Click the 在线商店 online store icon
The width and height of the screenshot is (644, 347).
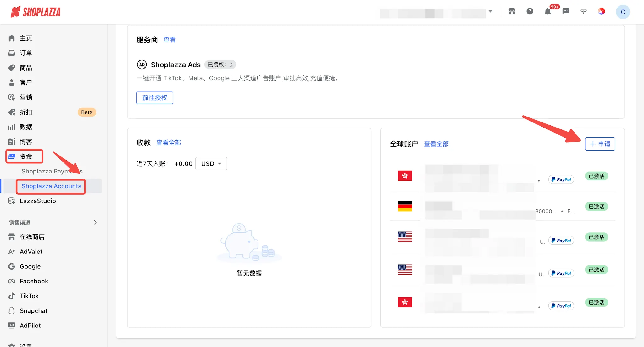click(x=12, y=237)
